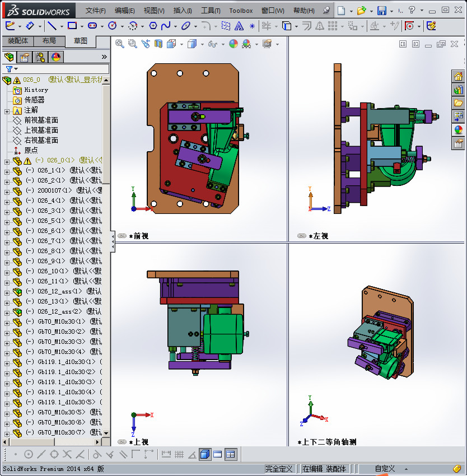Activate the Section View tool
The image size is (467, 476).
[x=158, y=44]
